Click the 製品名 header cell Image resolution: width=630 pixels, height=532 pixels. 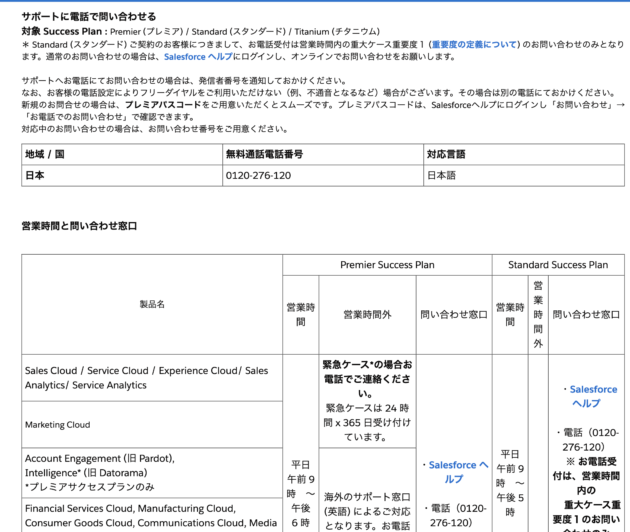(152, 304)
